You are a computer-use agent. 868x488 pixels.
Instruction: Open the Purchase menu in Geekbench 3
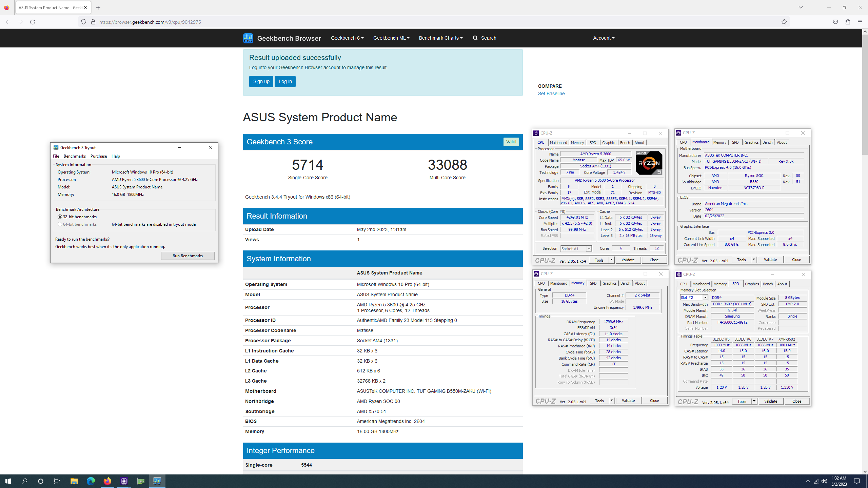99,156
